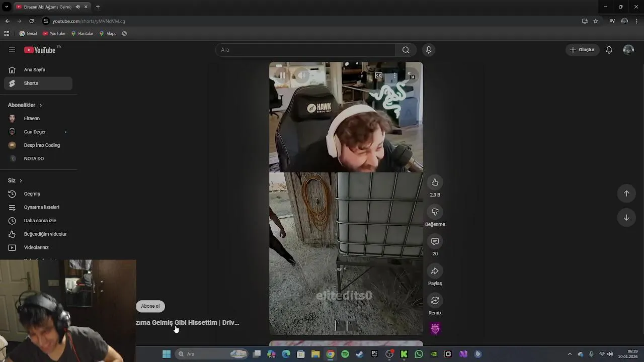Open WhatsApp from the taskbar

pyautogui.click(x=419, y=354)
